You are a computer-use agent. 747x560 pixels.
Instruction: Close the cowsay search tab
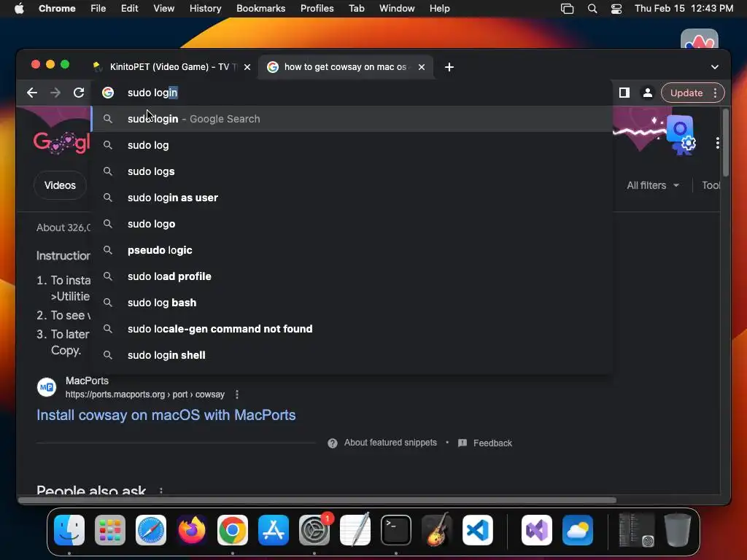pyautogui.click(x=422, y=67)
